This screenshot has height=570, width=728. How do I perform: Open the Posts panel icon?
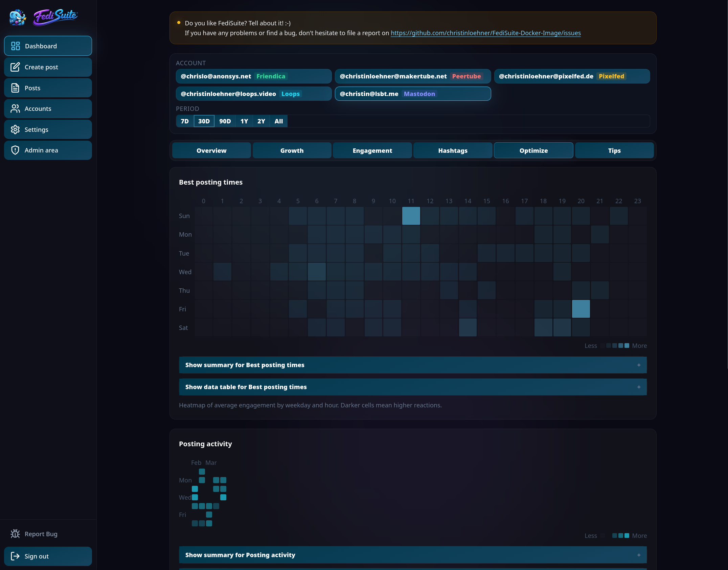pyautogui.click(x=16, y=88)
